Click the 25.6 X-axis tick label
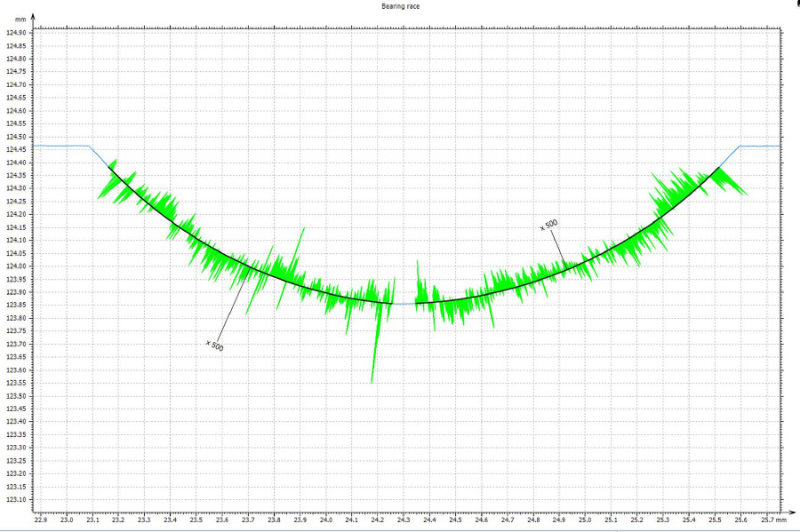800x532 pixels. [740, 519]
